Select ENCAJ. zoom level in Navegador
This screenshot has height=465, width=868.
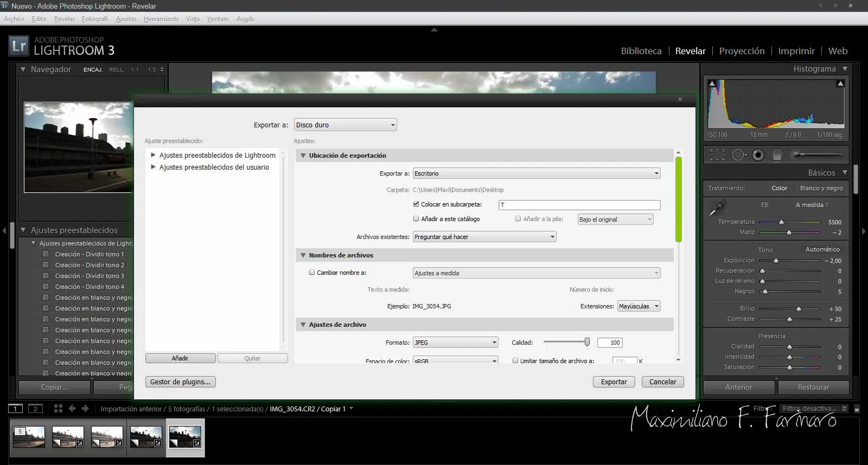93,69
